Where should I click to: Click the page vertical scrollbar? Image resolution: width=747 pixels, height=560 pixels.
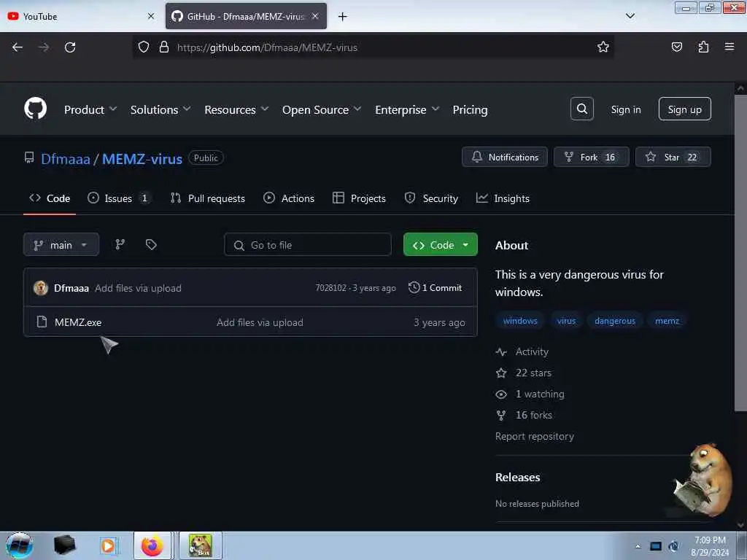pyautogui.click(x=740, y=252)
